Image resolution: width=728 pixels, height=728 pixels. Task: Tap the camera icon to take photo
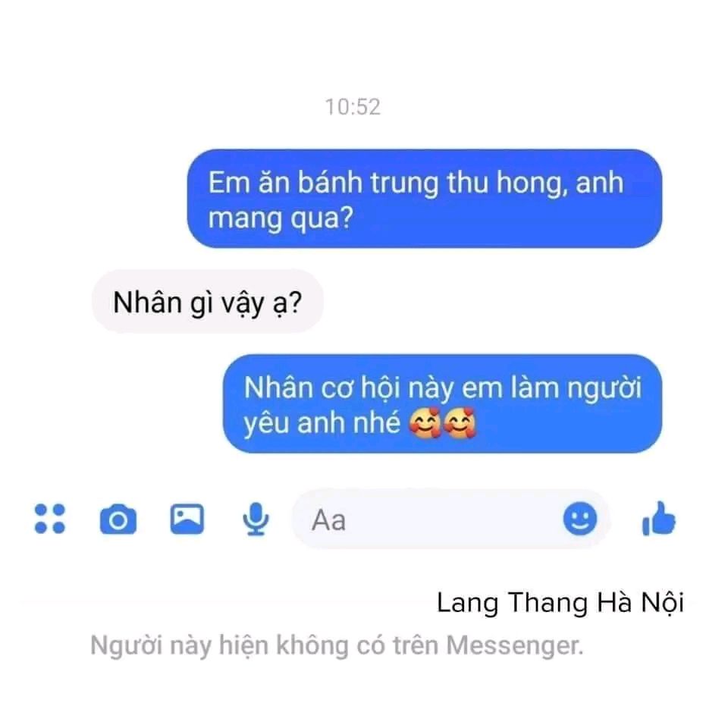click(x=118, y=519)
